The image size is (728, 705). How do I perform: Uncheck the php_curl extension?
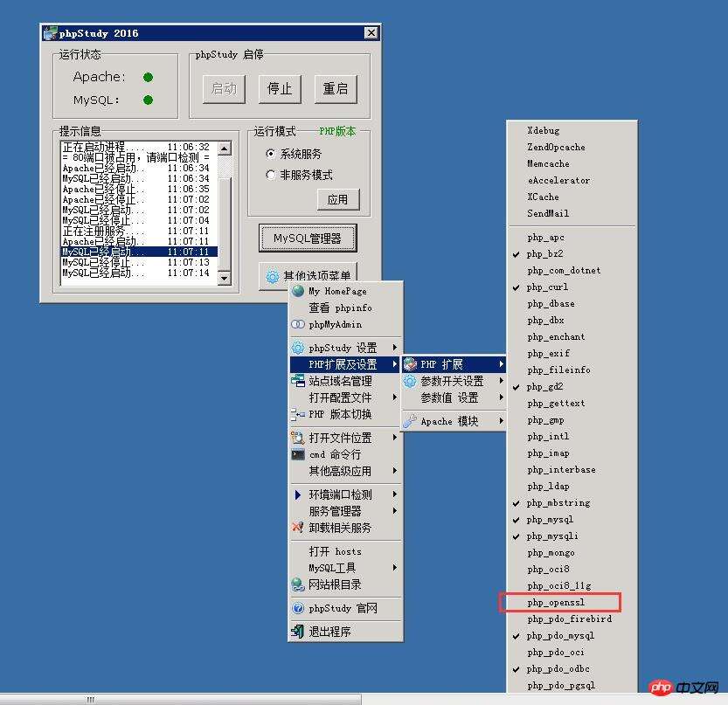[547, 287]
